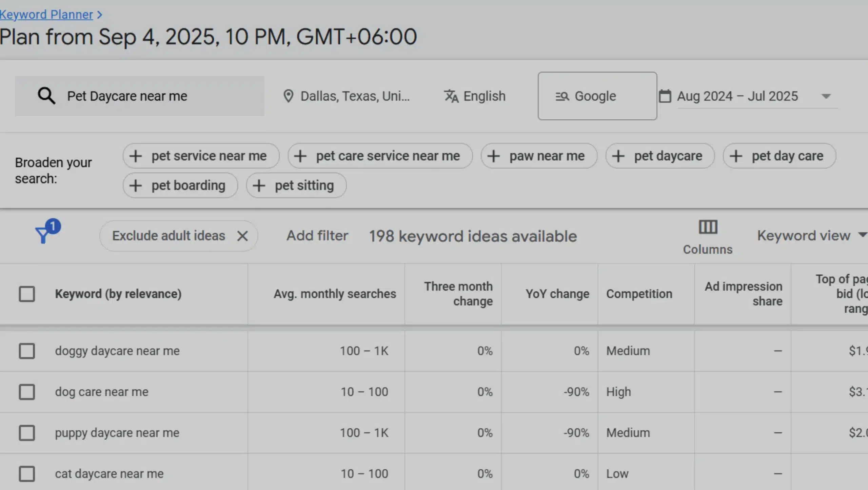Click Add filter
868x490 pixels.
[x=317, y=236]
